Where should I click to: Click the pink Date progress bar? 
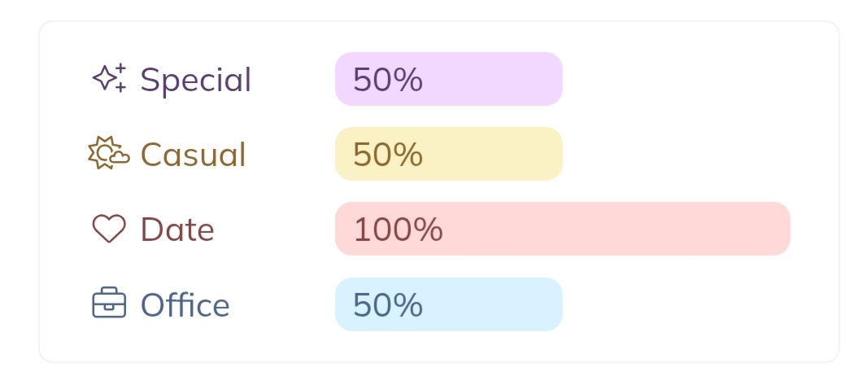[x=610, y=229]
